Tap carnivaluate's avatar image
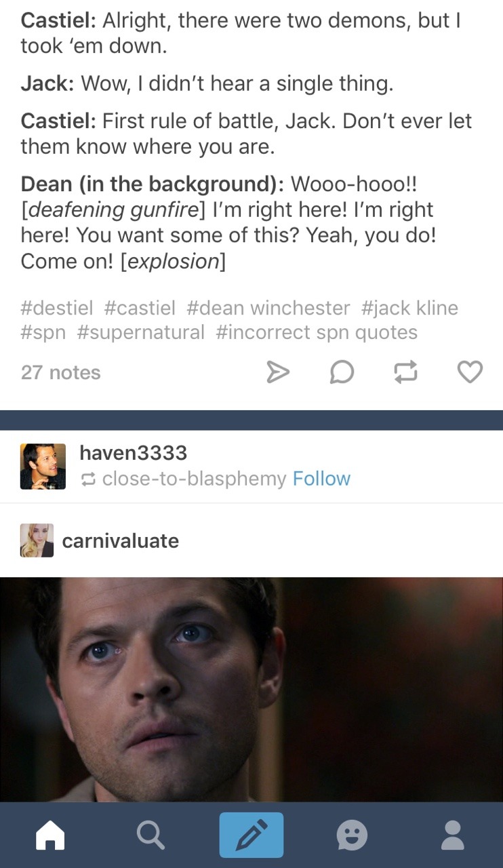Image resolution: width=503 pixels, height=868 pixels. coord(37,540)
